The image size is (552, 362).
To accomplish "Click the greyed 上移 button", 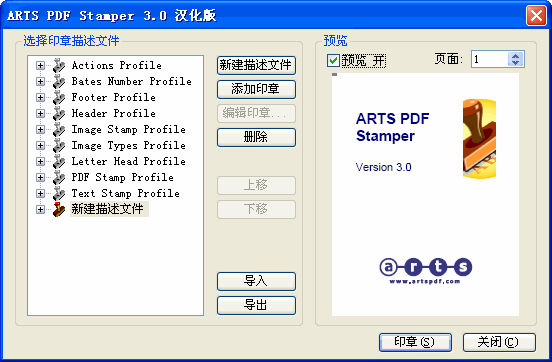I will [256, 185].
